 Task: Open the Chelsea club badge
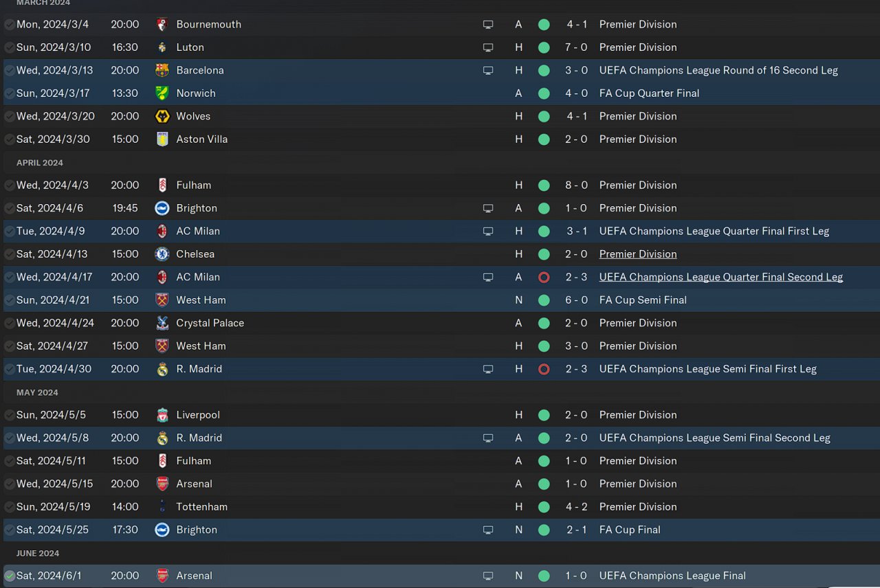pos(162,254)
